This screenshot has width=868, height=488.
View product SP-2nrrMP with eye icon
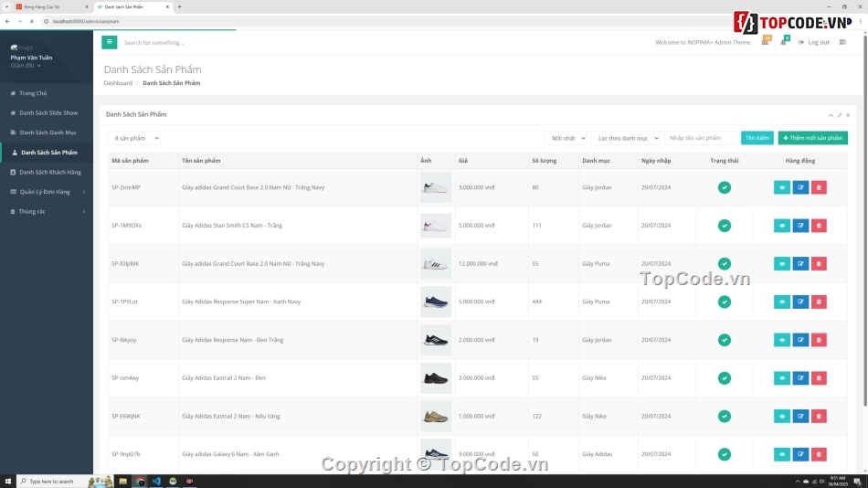pyautogui.click(x=781, y=187)
